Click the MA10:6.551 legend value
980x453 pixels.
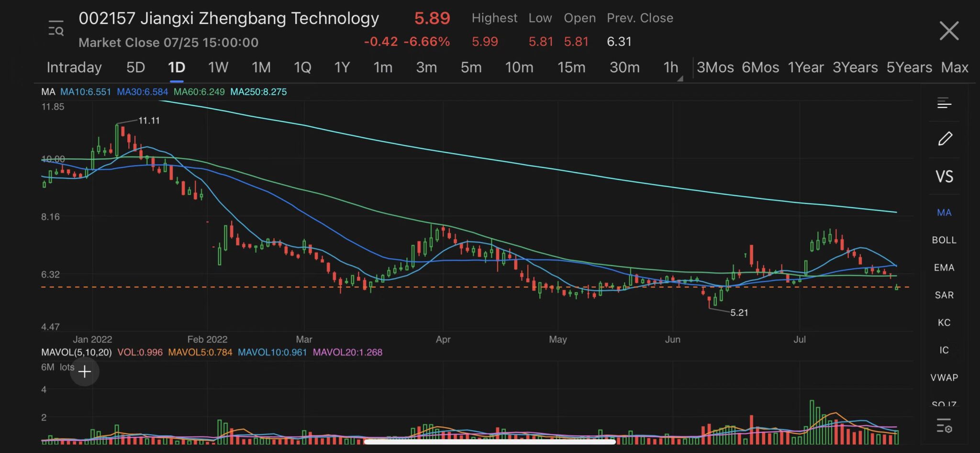(86, 92)
